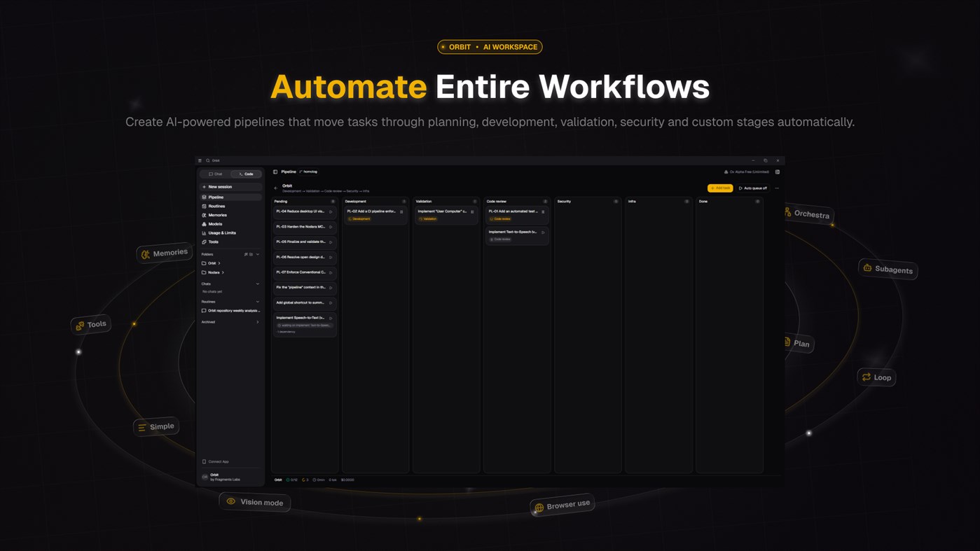The image size is (980, 551).
Task: Run the Implement Text-to-Speech task
Action: (x=543, y=232)
